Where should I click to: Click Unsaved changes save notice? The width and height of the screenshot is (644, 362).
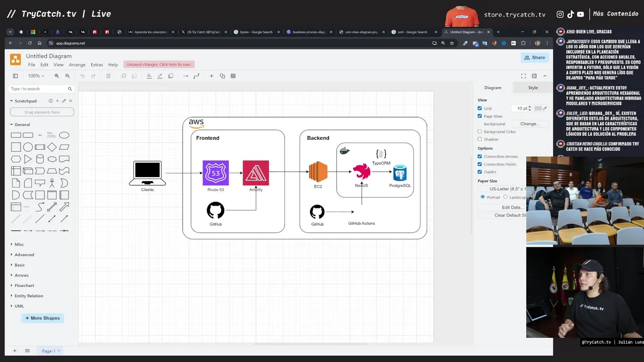(158, 64)
